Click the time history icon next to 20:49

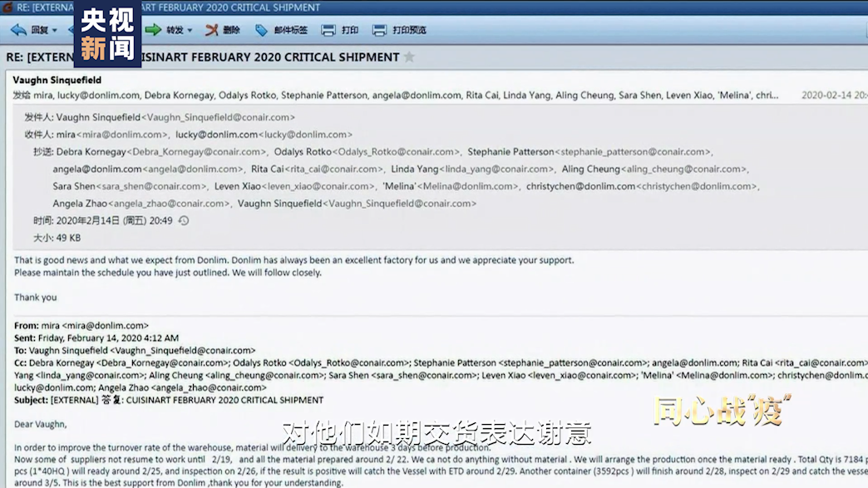(184, 221)
